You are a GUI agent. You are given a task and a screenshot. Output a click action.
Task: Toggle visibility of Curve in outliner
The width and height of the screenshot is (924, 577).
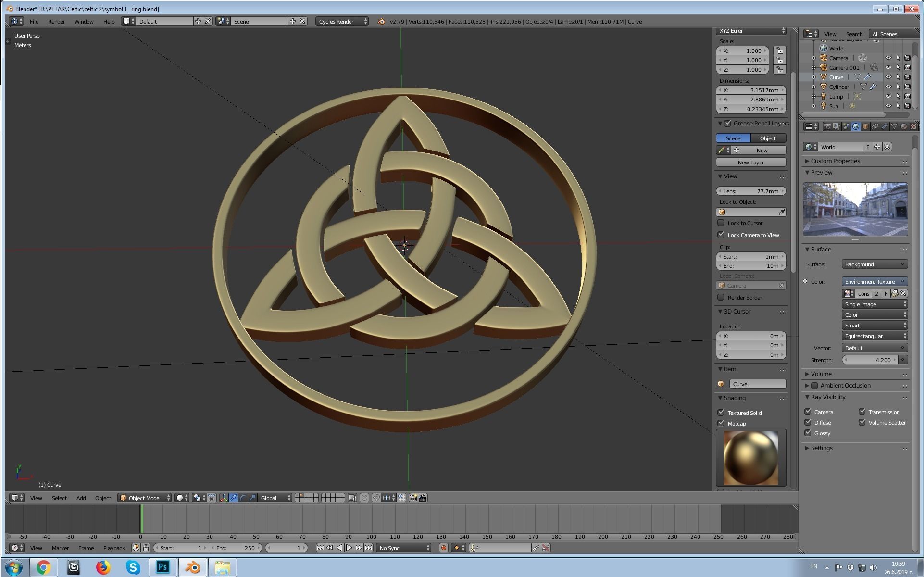[888, 77]
